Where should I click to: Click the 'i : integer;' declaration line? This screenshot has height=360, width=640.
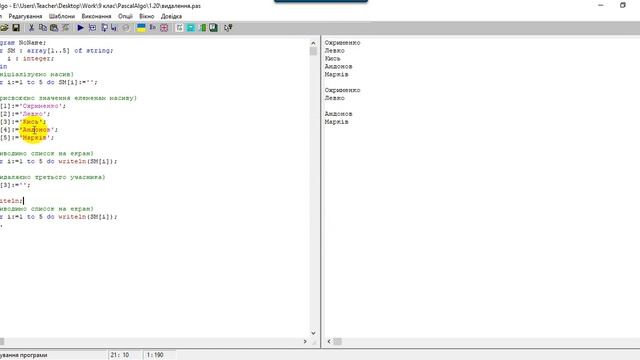[31, 58]
